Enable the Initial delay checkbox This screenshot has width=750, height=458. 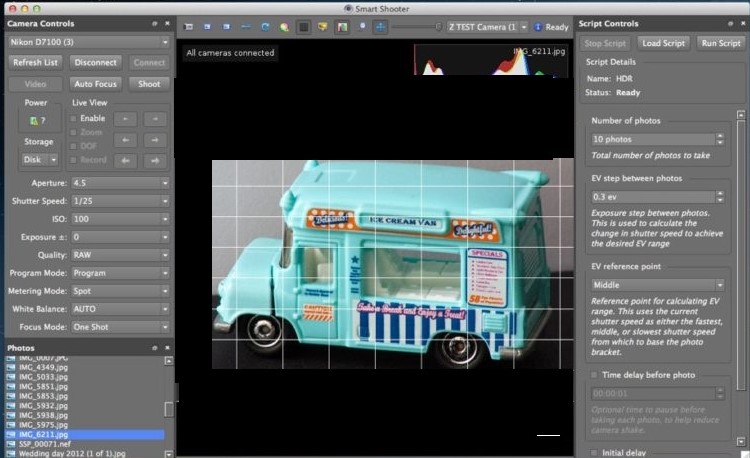[594, 452]
